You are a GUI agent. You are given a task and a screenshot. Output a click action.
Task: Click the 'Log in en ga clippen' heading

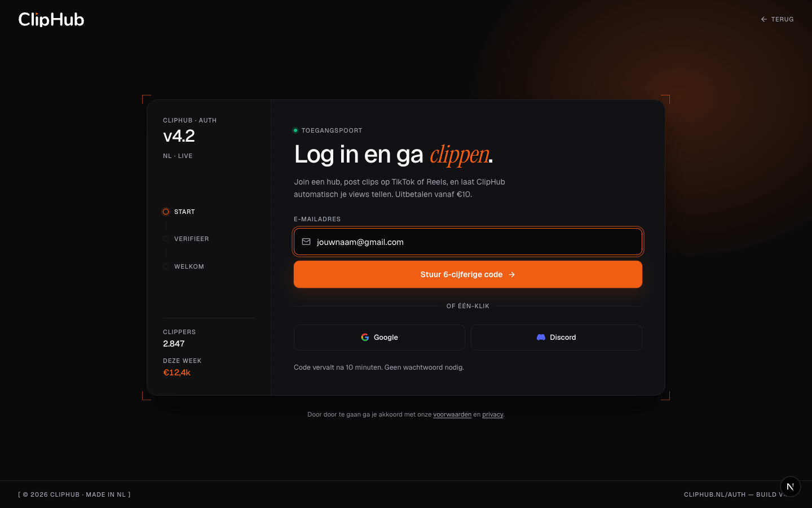pyautogui.click(x=394, y=155)
